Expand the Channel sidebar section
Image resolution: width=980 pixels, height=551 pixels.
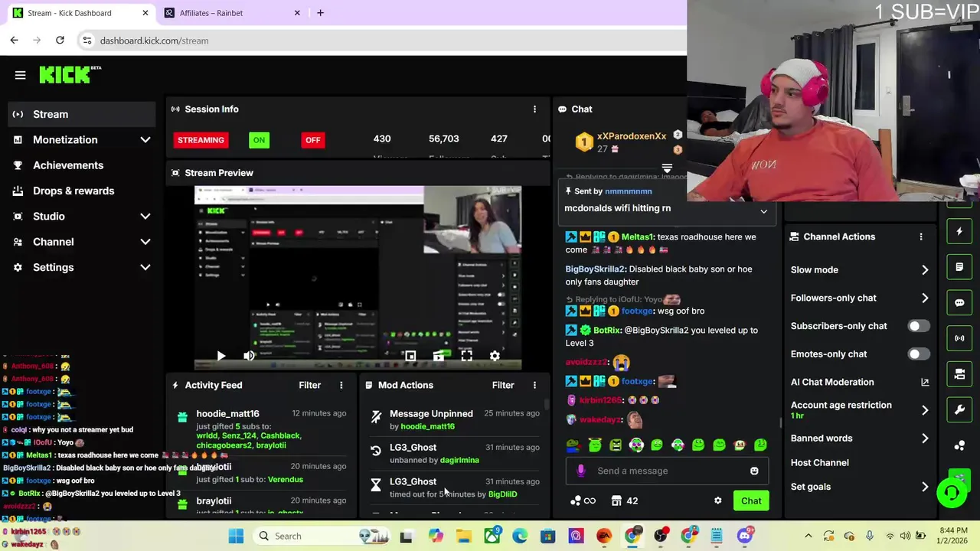click(x=145, y=242)
